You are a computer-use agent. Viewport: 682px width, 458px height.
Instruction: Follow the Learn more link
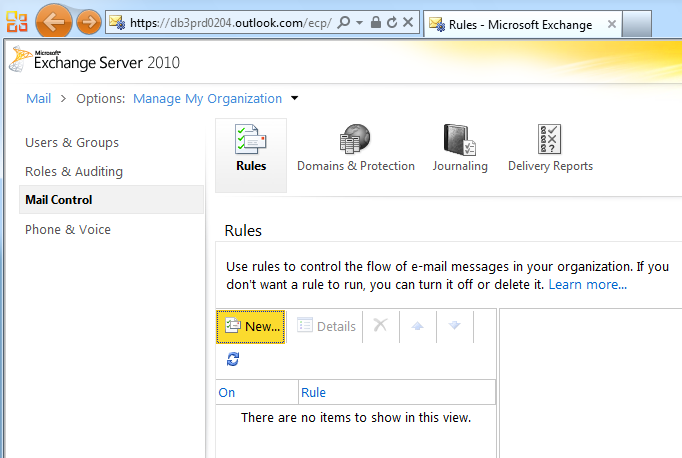587,284
